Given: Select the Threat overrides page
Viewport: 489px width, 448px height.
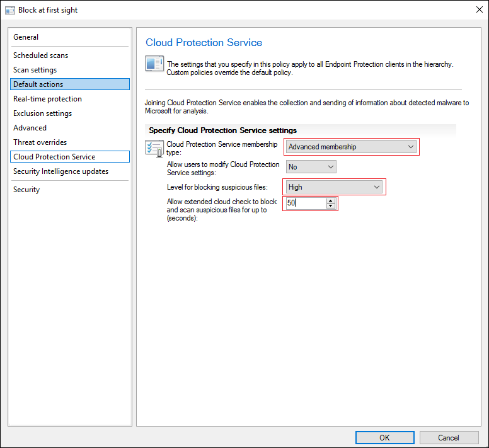Looking at the screenshot, I should point(40,142).
